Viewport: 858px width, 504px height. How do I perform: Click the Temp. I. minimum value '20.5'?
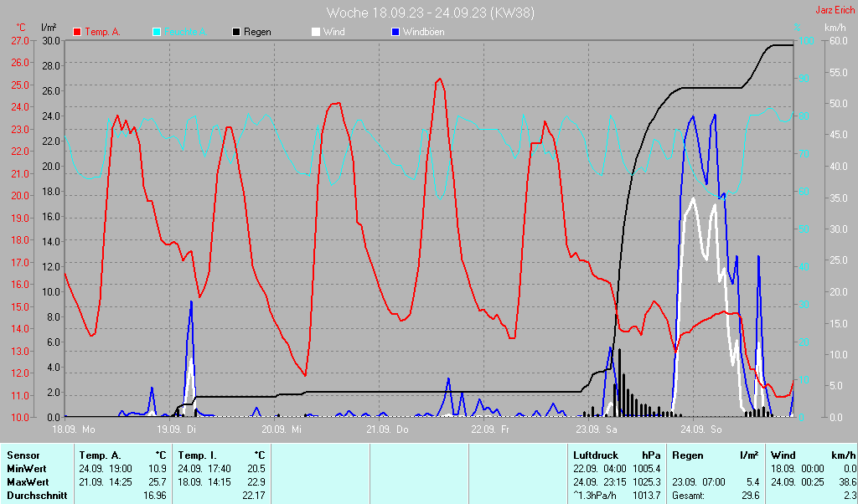[256, 469]
